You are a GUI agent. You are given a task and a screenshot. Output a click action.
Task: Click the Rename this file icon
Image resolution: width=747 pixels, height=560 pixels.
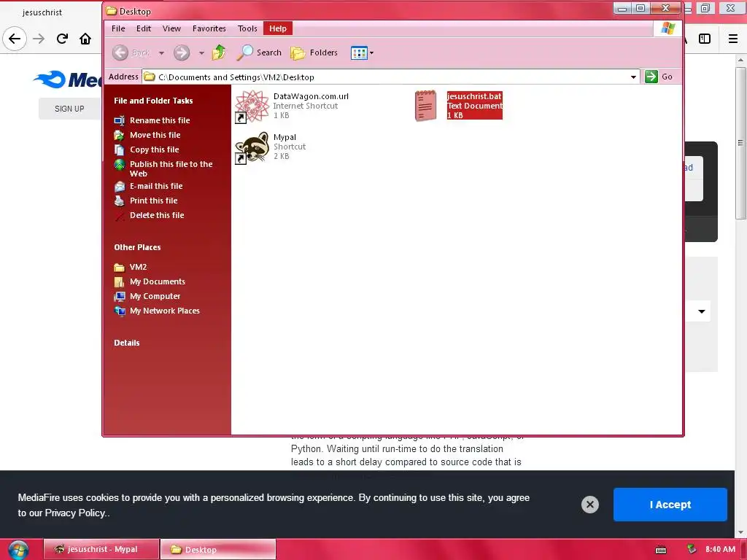(x=119, y=121)
